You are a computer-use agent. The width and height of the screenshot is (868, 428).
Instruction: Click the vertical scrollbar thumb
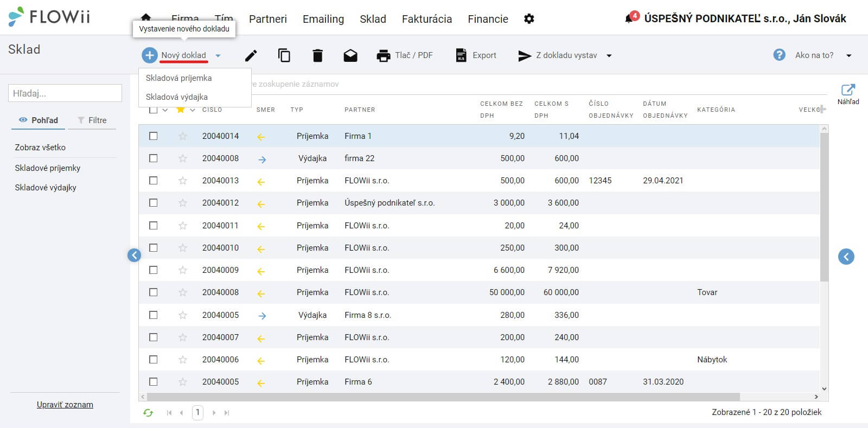coord(824,207)
